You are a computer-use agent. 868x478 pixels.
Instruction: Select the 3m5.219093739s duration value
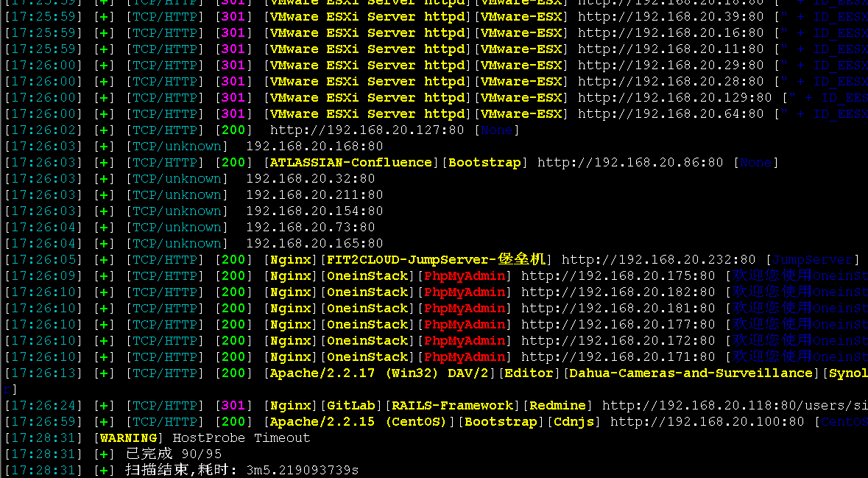303,470
